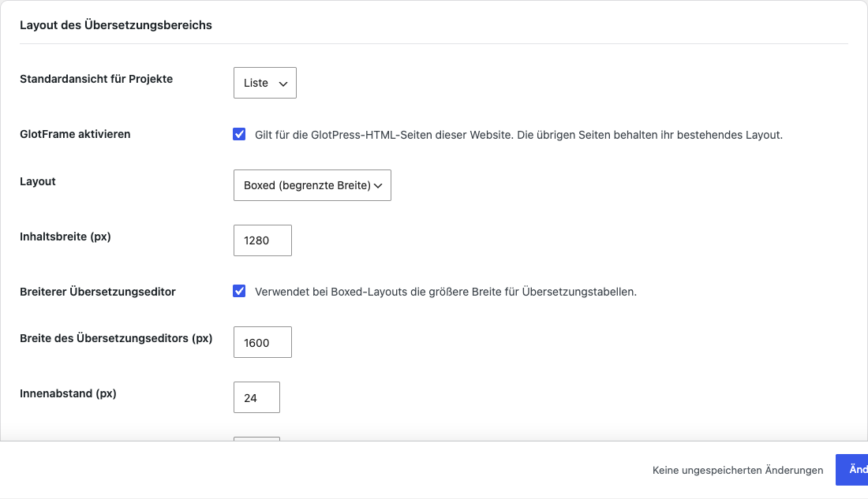868x499 pixels.
Task: Click the 'Keine ungespeicherten Änderungen' status text
Action: tap(737, 471)
